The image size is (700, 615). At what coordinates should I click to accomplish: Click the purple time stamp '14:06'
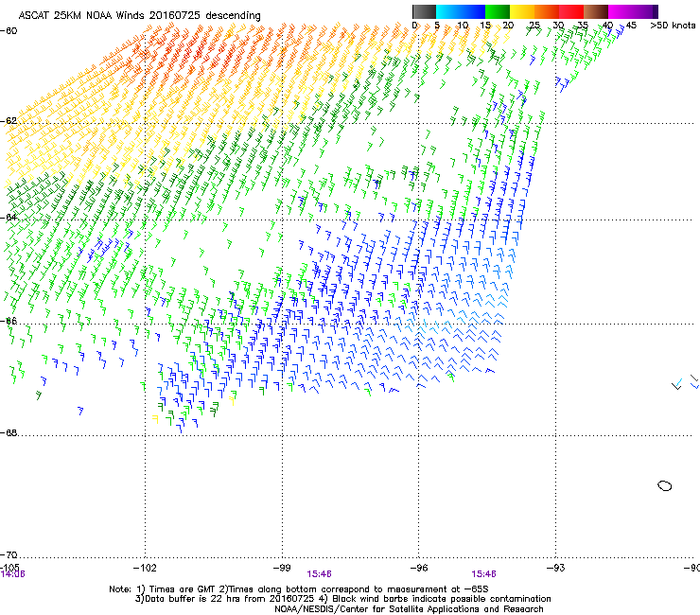point(12,574)
